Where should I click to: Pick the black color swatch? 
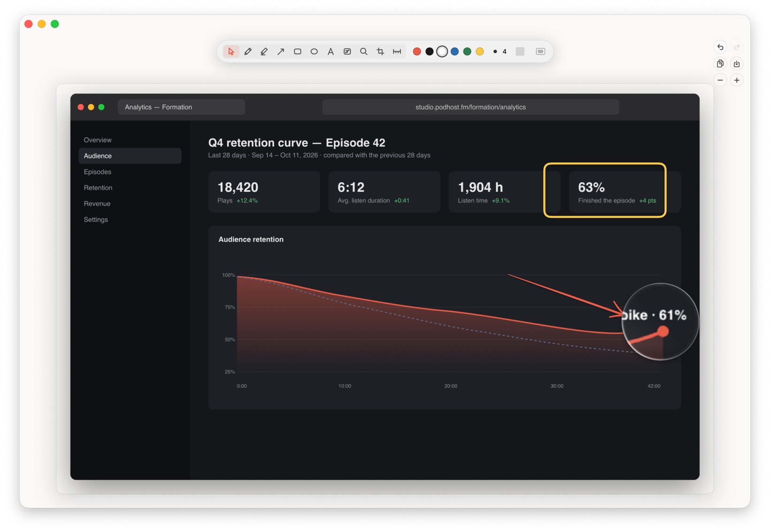click(x=430, y=52)
